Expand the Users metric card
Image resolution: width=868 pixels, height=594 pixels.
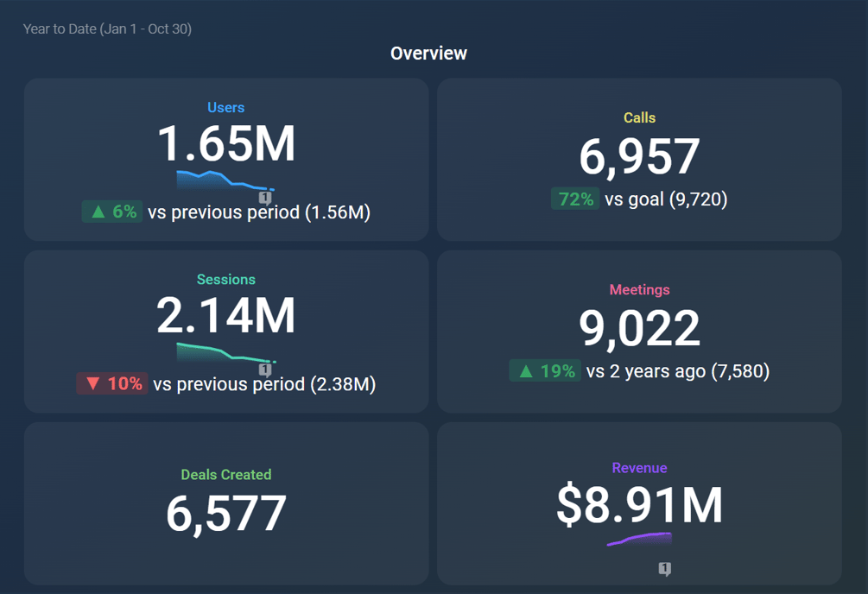pyautogui.click(x=226, y=159)
